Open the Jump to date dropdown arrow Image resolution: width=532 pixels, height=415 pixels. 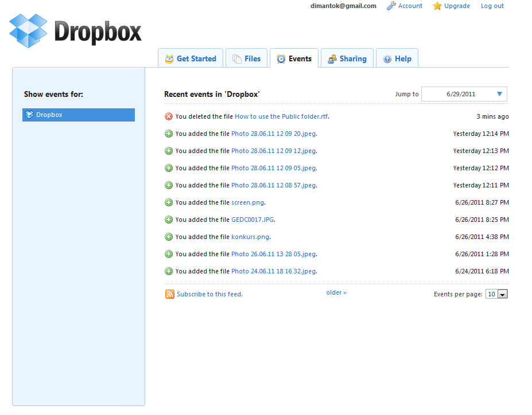[x=499, y=94]
